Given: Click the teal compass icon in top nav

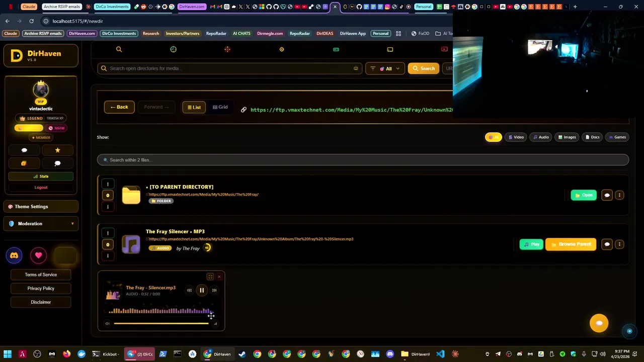Looking at the screenshot, I should tap(173, 49).
